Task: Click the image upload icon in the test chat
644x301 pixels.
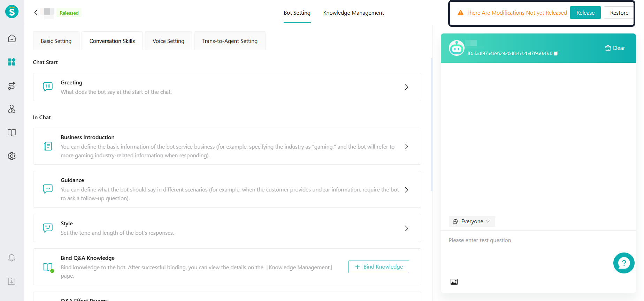Action: pos(454,282)
